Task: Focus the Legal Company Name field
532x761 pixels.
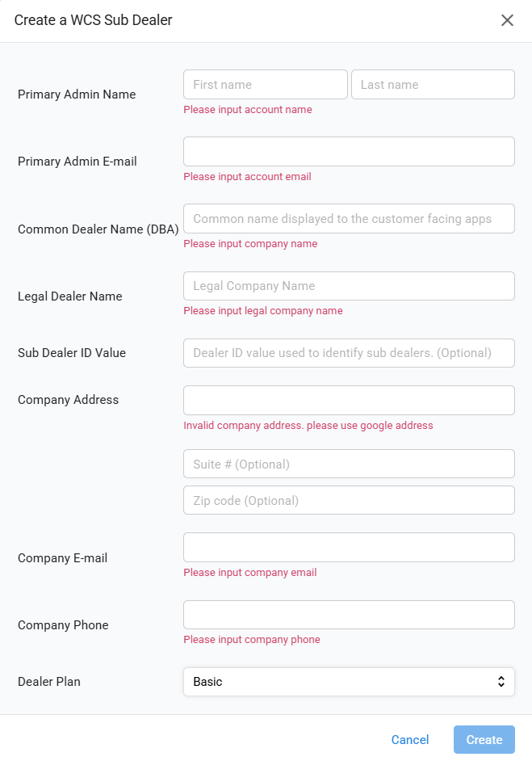Action: point(349,286)
